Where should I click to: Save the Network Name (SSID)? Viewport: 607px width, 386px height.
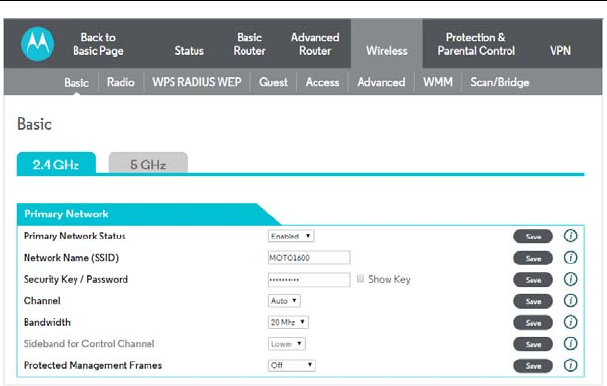[x=533, y=258]
